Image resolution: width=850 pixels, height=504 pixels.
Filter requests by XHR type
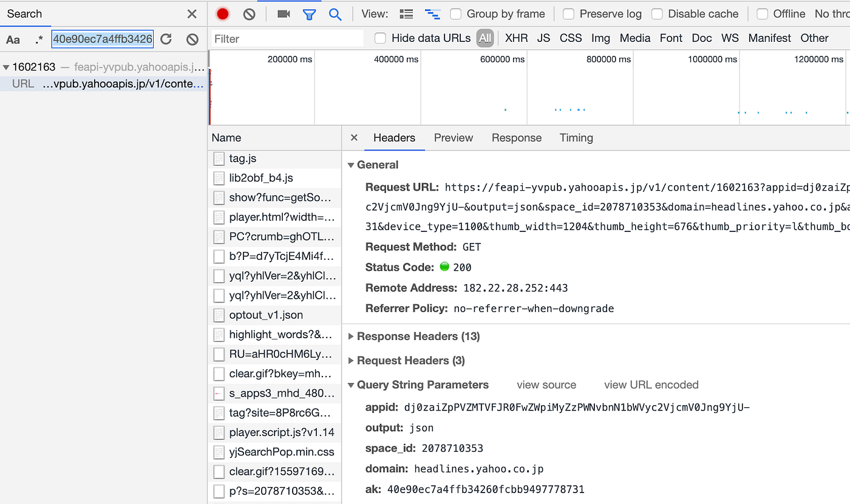coord(516,38)
